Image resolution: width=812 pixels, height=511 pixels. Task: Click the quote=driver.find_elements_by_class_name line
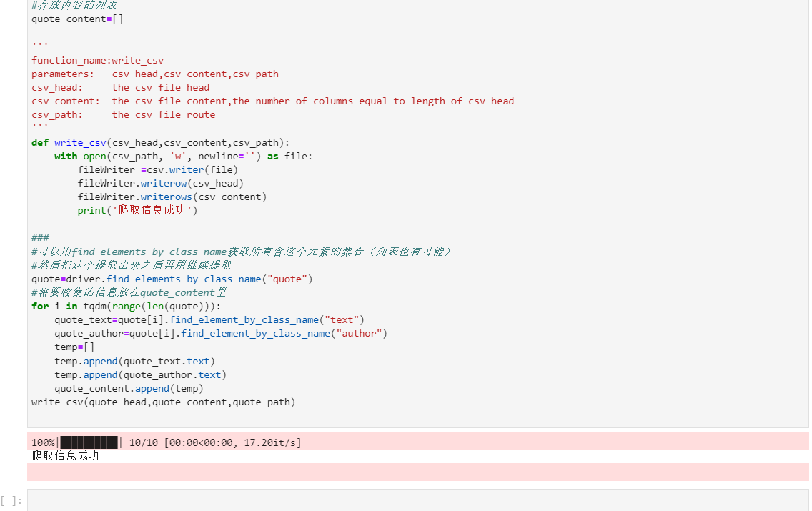(172, 279)
